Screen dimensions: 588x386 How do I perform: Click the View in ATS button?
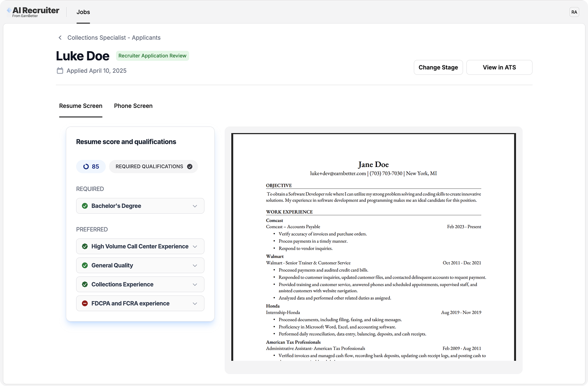pyautogui.click(x=499, y=67)
